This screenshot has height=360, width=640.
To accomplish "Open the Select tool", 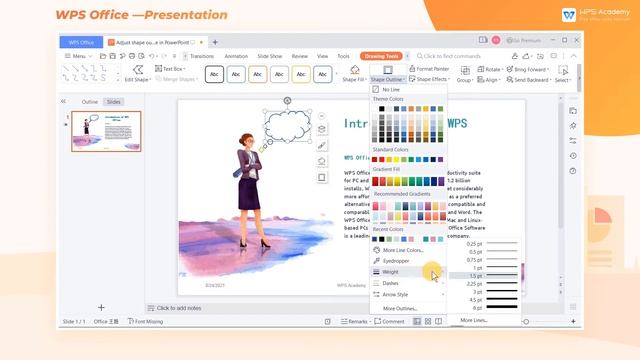I will click(563, 74).
